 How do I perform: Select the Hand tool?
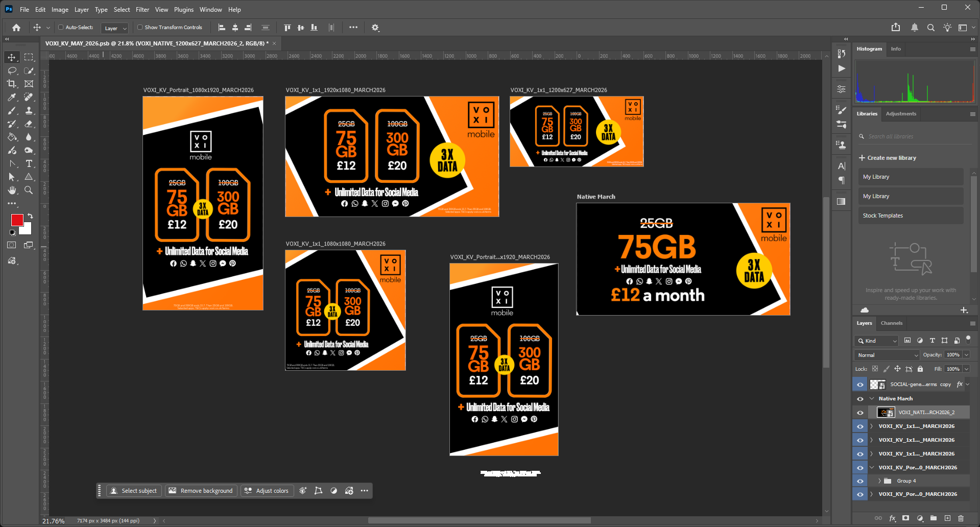click(x=12, y=190)
